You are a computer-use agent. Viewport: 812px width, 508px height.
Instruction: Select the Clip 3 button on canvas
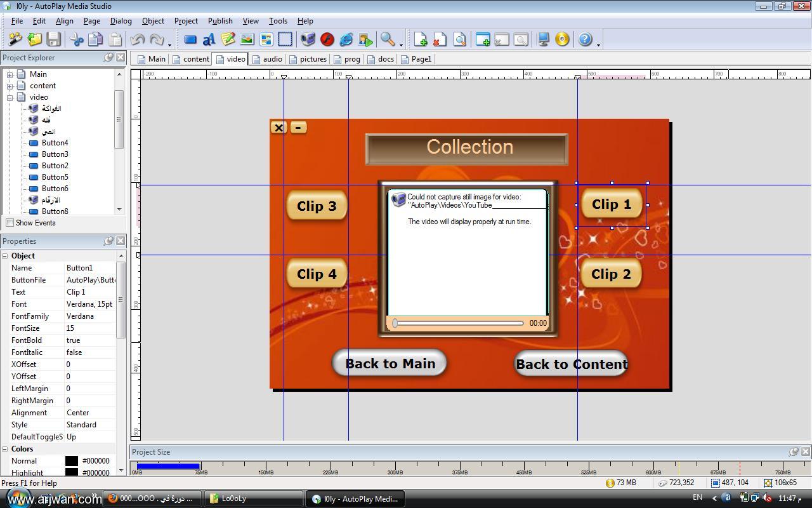(317, 206)
